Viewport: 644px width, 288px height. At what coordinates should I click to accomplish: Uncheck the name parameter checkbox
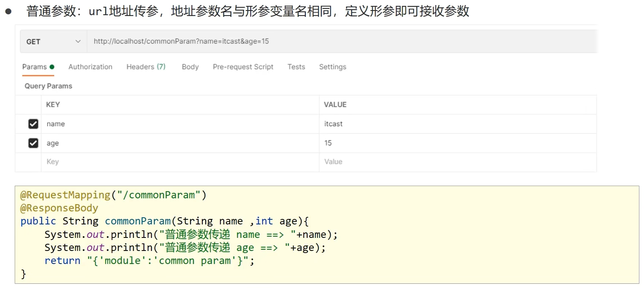pos(33,124)
